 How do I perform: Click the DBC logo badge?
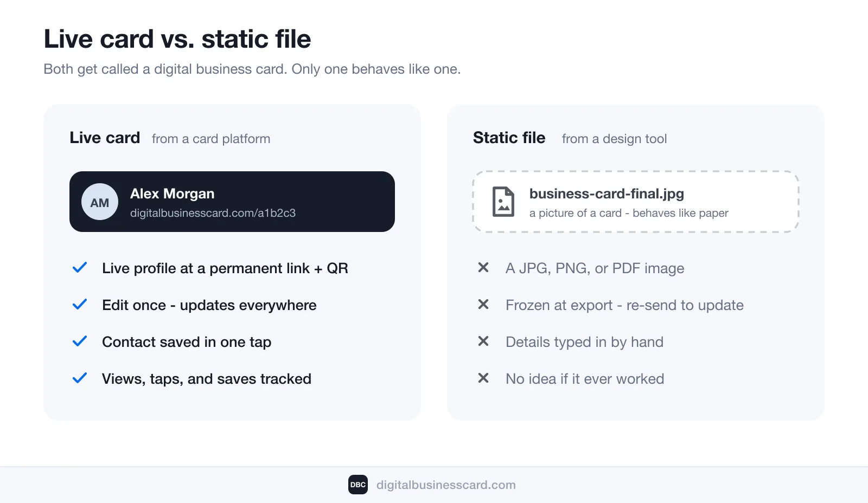point(358,485)
